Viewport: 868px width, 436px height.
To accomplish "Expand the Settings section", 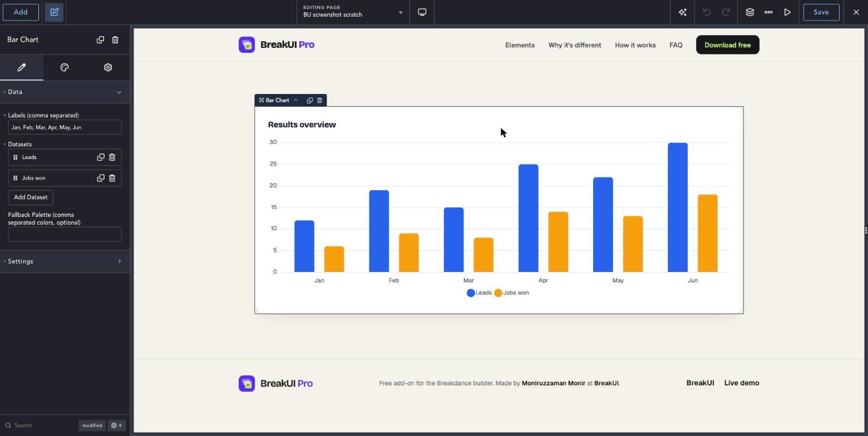I will pos(65,261).
